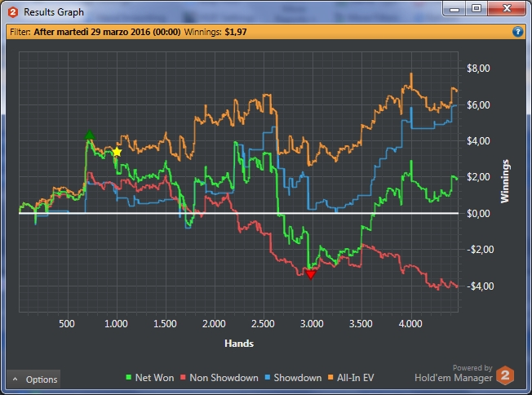
Task: Click the 'Powered by' Hold'em Manager text
Action: [472, 368]
